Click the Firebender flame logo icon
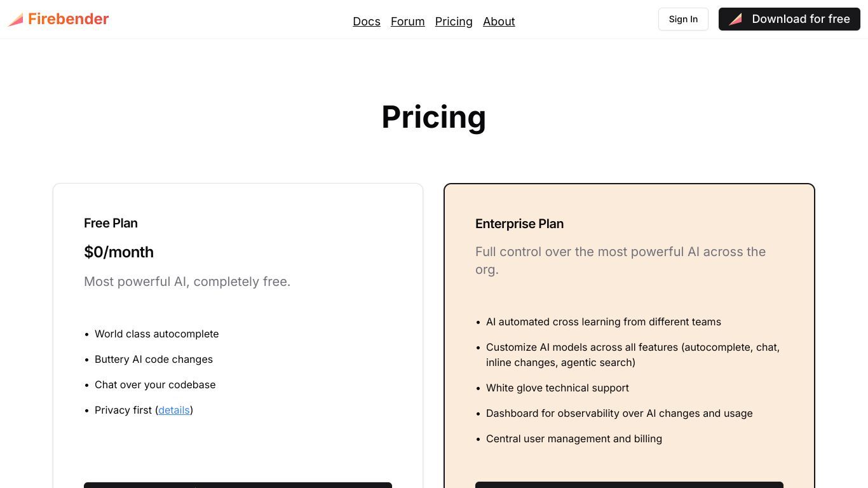Viewport: 868px width, 488px height. [x=16, y=20]
